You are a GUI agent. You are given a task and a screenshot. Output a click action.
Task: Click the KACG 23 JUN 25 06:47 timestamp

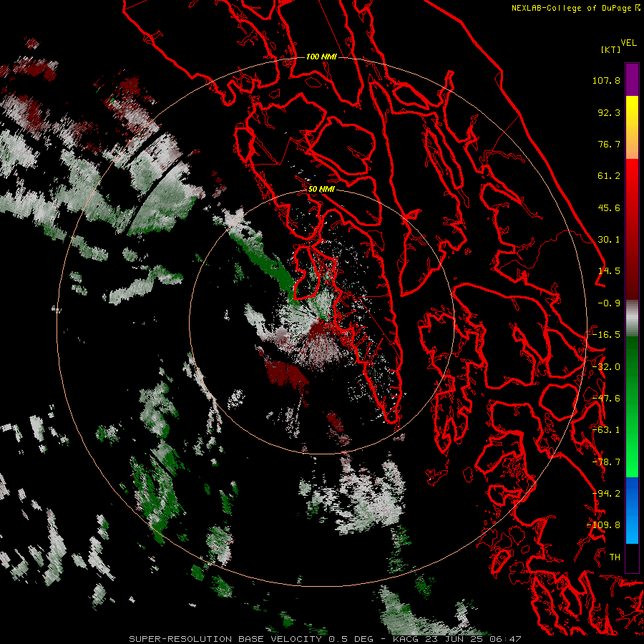457,639
